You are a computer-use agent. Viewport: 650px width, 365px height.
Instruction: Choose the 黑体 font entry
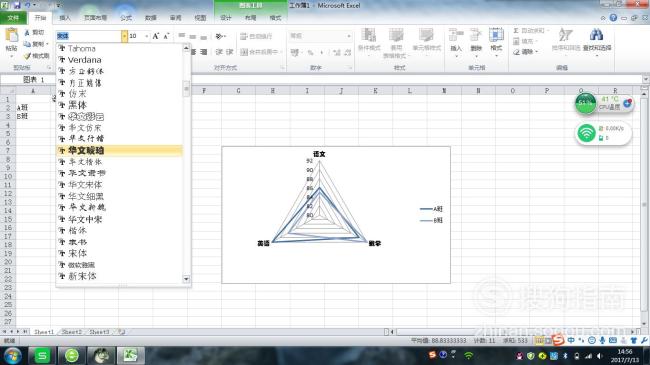click(x=119, y=105)
